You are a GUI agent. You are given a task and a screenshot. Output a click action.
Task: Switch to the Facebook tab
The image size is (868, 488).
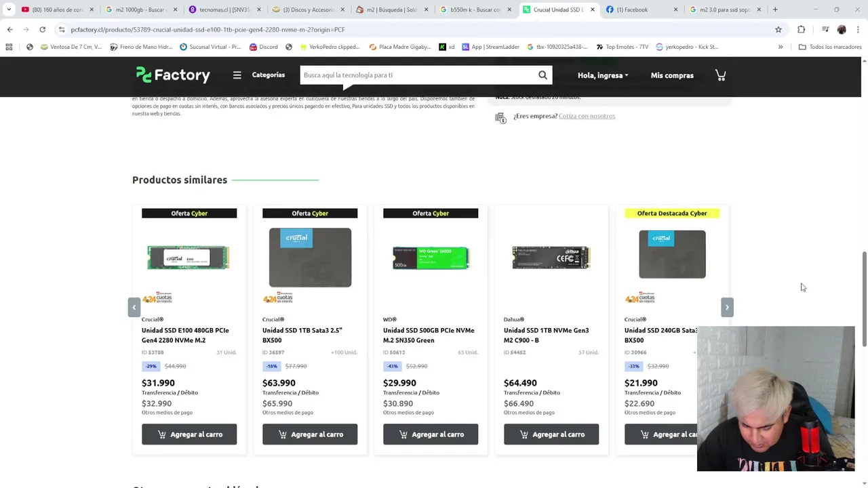coord(641,9)
